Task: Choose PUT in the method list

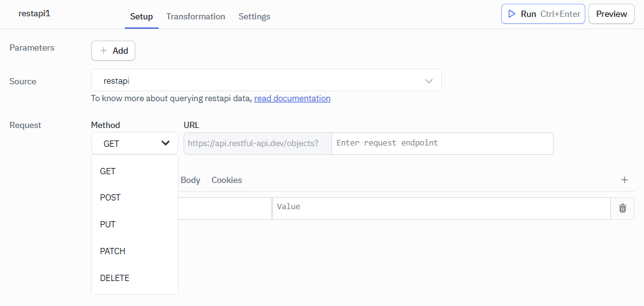Action: point(108,224)
